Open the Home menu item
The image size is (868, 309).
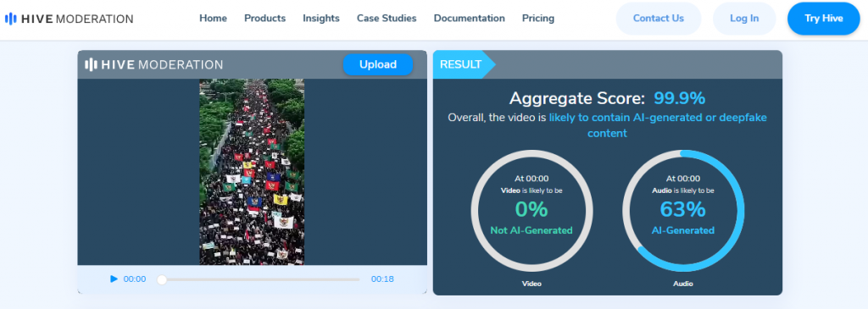point(213,19)
